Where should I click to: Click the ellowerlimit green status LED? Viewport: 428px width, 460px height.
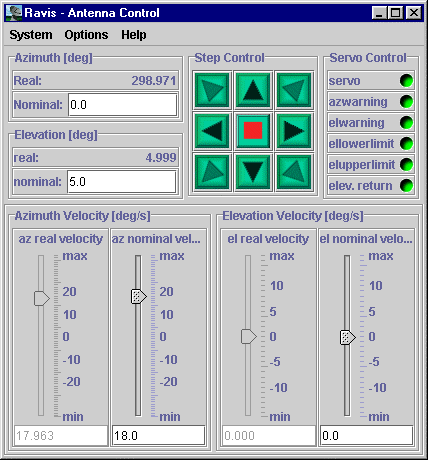(406, 144)
